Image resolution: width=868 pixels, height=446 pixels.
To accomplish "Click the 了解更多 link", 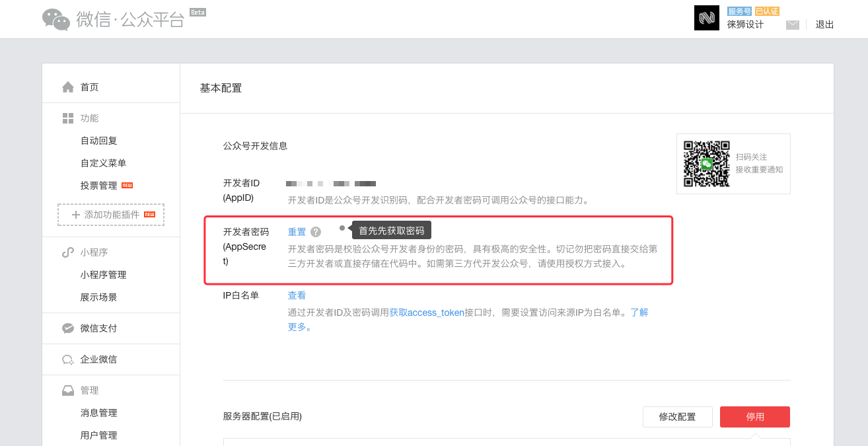I will click(639, 313).
